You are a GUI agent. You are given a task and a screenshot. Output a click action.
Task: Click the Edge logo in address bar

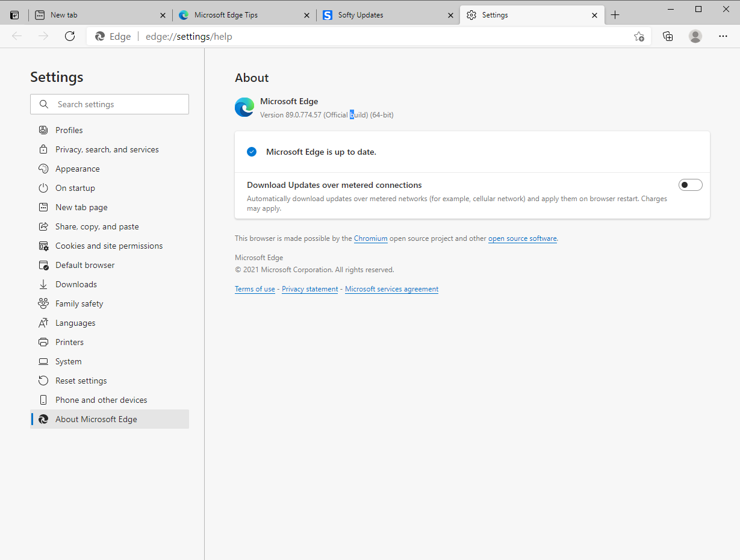tap(100, 36)
